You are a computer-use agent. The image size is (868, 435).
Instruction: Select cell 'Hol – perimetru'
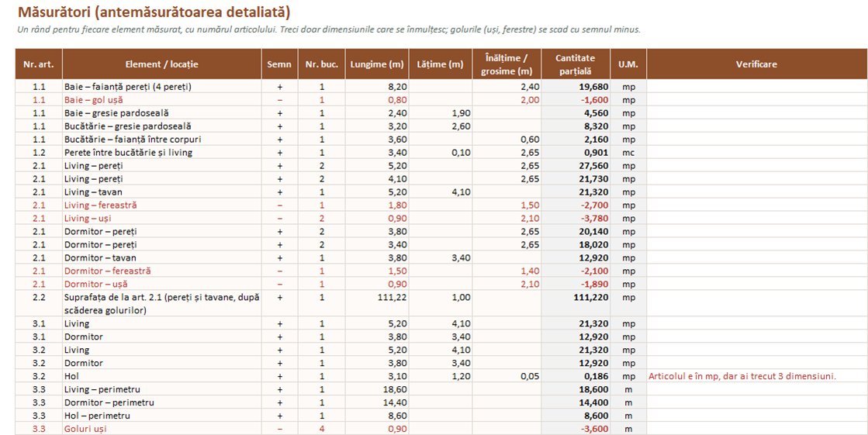click(x=161, y=416)
